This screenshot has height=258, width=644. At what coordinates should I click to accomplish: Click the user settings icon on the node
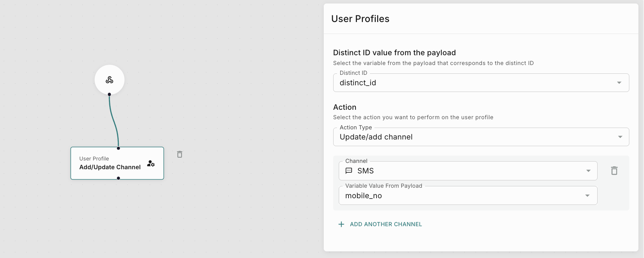[151, 163]
